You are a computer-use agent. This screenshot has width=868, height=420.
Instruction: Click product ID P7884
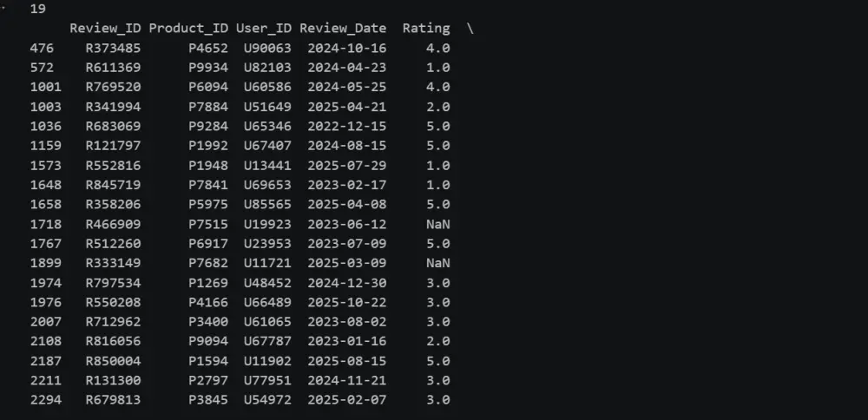pyautogui.click(x=208, y=107)
